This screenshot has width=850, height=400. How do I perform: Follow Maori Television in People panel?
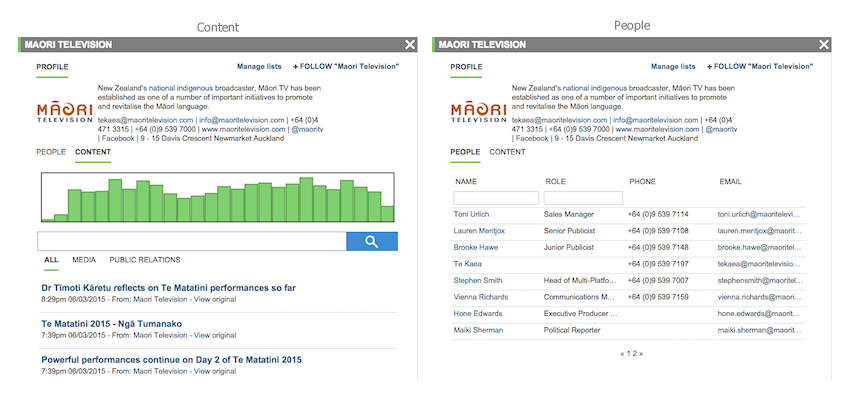pos(760,67)
